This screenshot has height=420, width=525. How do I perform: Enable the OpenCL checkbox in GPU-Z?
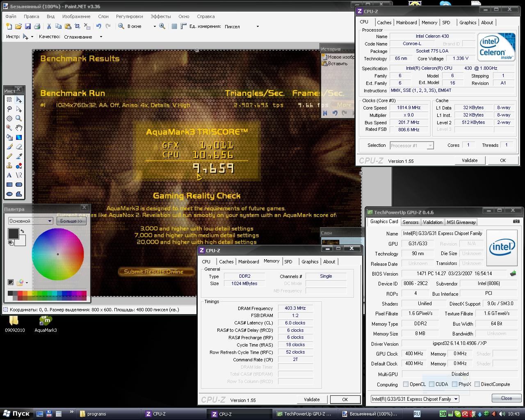[406, 384]
